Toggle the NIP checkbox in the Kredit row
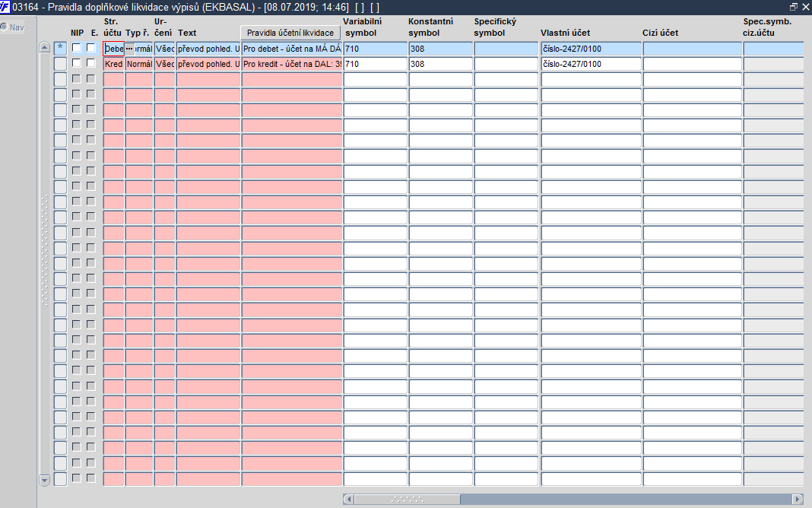812x508 pixels. [x=77, y=62]
